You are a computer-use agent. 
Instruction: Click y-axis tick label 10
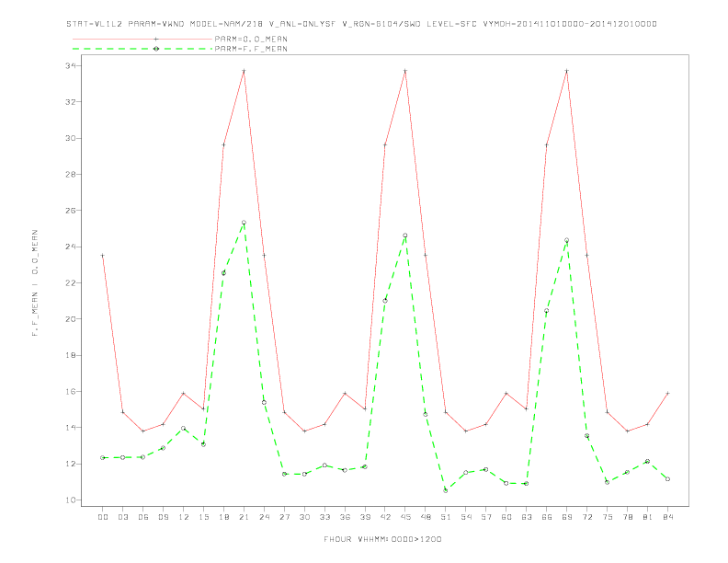pyautogui.click(x=71, y=500)
